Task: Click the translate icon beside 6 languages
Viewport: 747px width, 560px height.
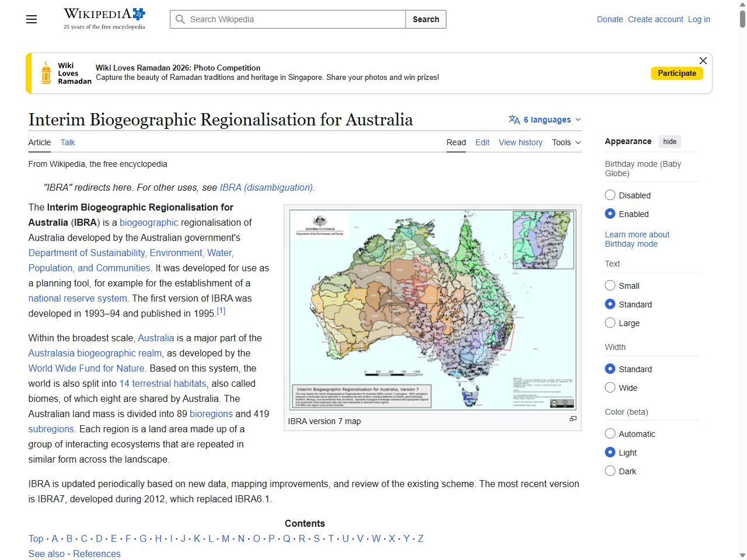Action: point(514,120)
